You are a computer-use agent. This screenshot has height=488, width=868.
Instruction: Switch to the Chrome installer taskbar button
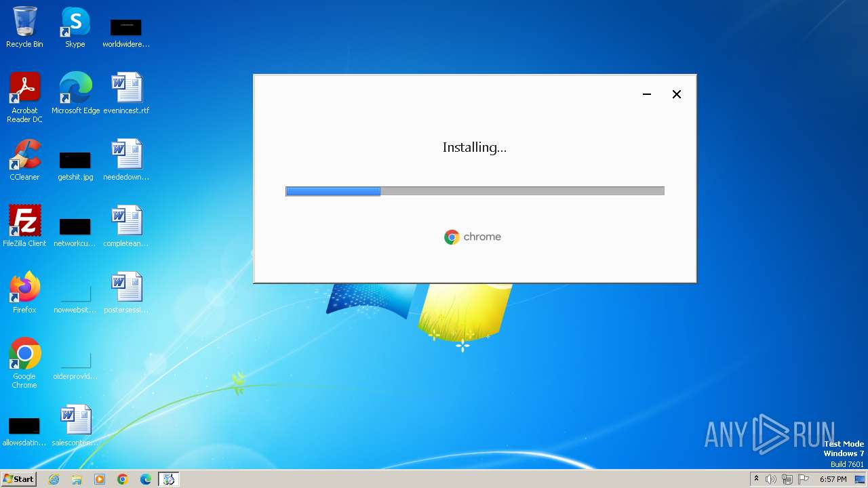[x=169, y=479]
